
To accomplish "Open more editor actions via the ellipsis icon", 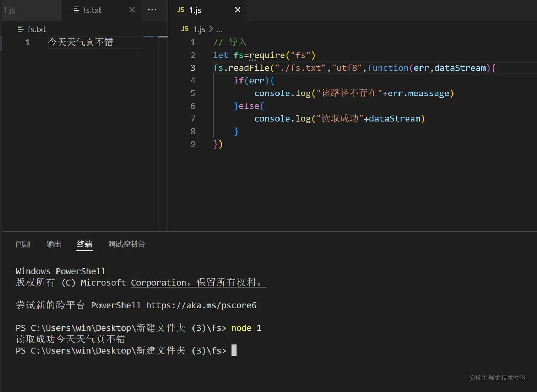I will [x=152, y=10].
